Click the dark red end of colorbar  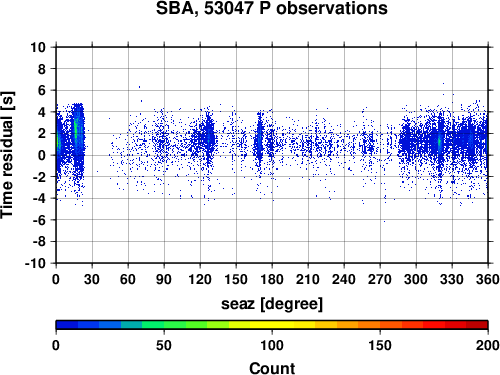pos(477,325)
